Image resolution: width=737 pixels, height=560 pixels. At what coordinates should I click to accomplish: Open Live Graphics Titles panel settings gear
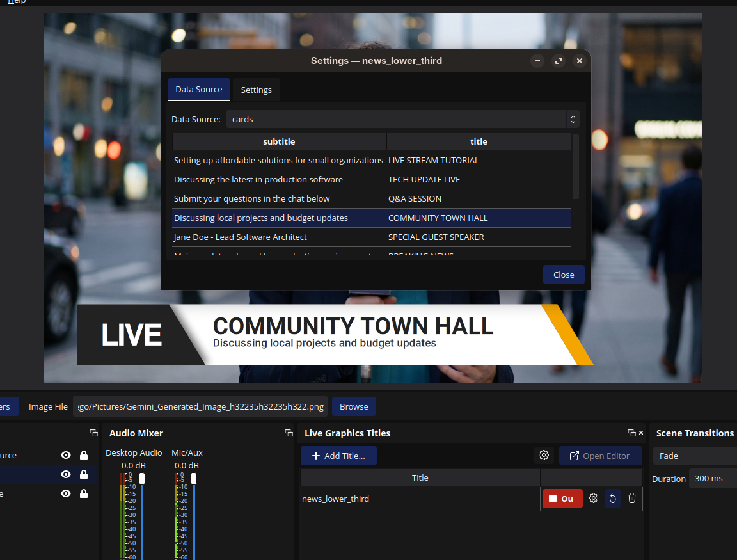pyautogui.click(x=544, y=455)
